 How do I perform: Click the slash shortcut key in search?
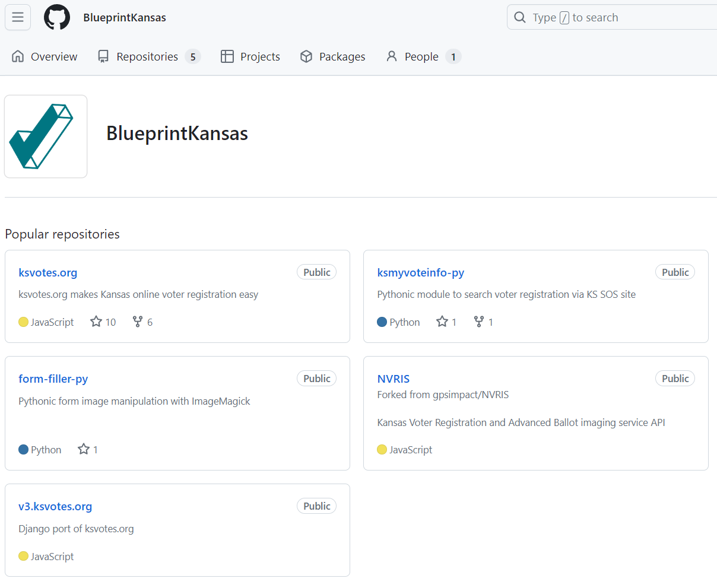564,18
